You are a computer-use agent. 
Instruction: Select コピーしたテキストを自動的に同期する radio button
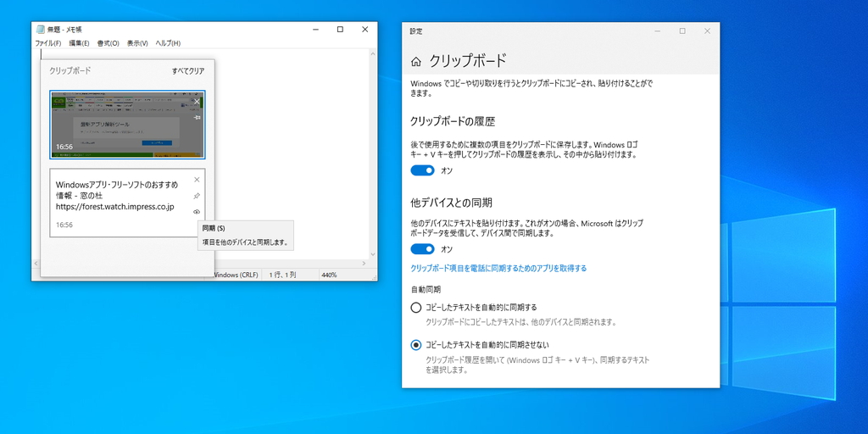[x=415, y=307]
